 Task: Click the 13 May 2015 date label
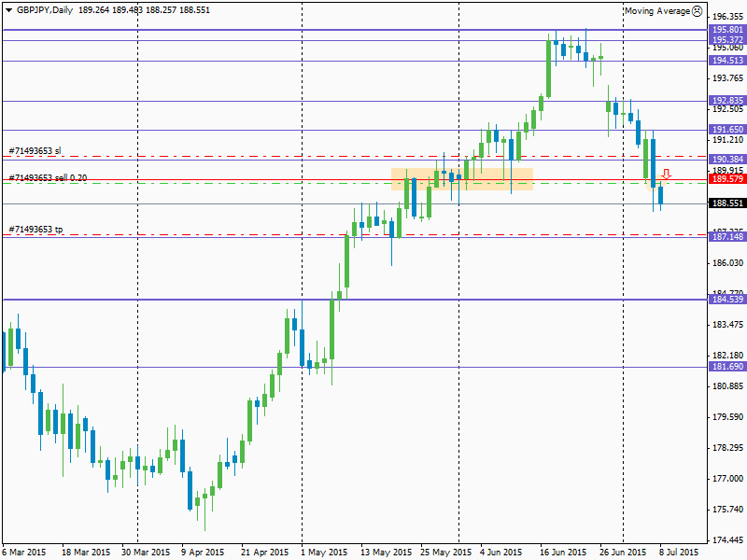(x=386, y=553)
